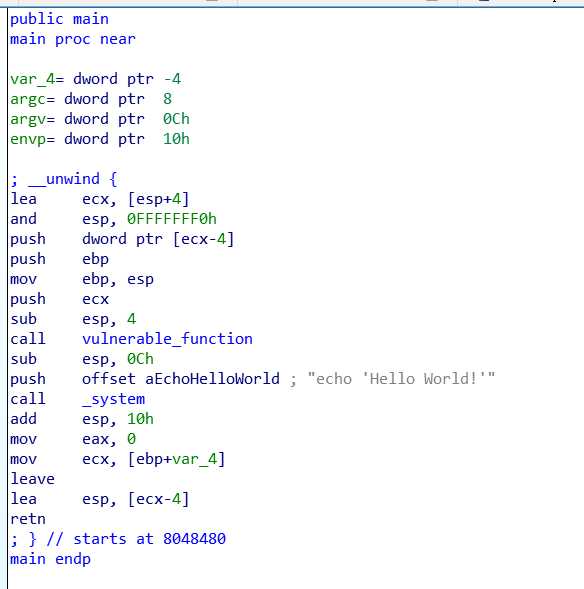The width and height of the screenshot is (584, 589).
Task: Follow the vulnerable_function call target
Action: [x=167, y=339]
